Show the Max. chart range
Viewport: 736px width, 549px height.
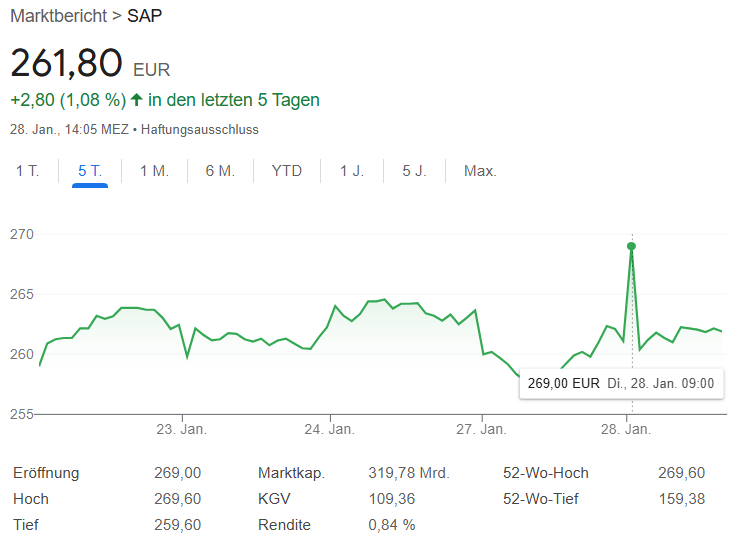click(x=480, y=171)
